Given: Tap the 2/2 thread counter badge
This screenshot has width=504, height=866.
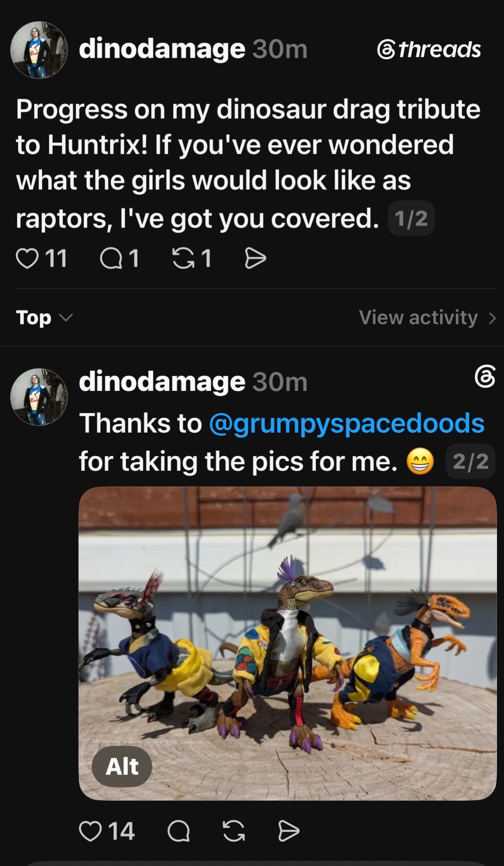Looking at the screenshot, I should click(x=470, y=461).
